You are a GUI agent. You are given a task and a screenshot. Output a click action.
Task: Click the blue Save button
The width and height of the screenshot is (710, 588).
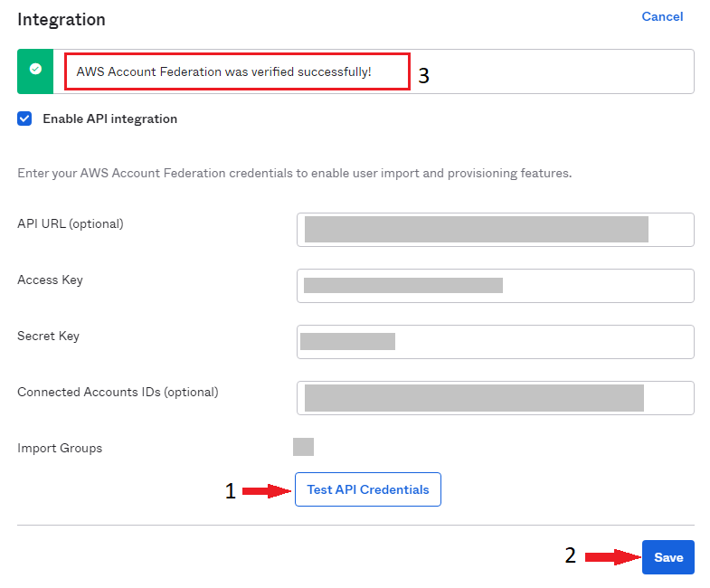[x=667, y=557]
